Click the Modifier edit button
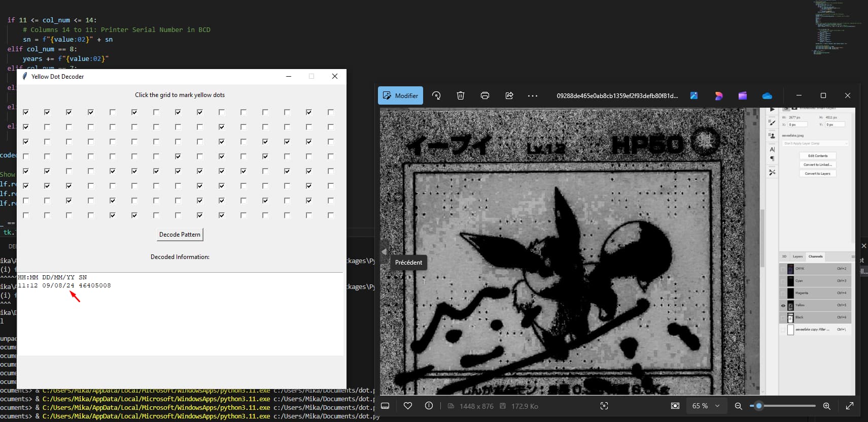Image resolution: width=868 pixels, height=422 pixels. click(400, 95)
